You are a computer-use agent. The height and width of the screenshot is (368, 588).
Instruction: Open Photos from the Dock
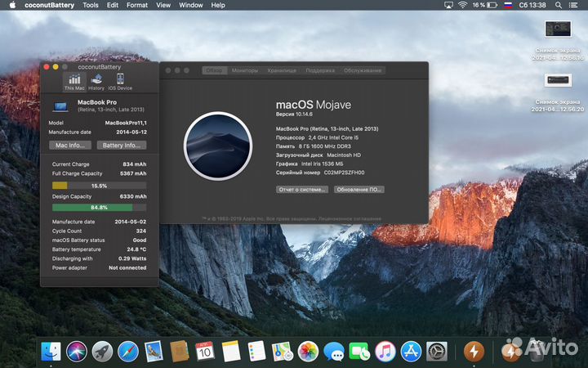[x=308, y=352]
